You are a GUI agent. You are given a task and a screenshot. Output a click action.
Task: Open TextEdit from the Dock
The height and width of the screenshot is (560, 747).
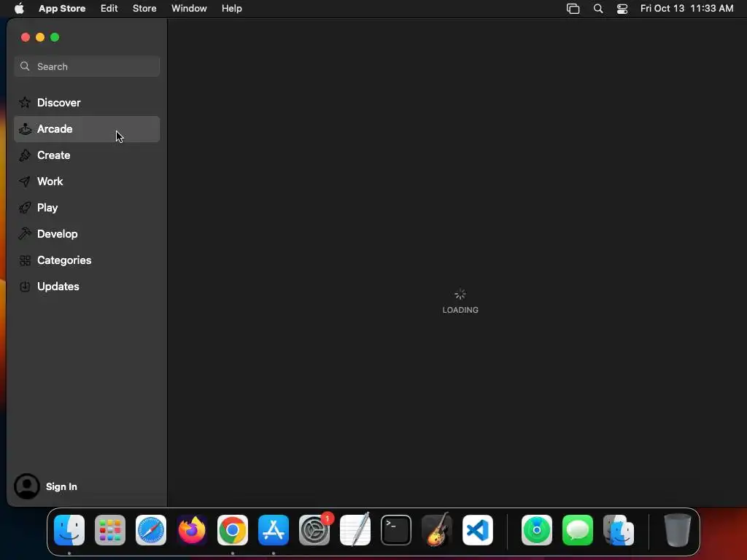click(x=355, y=529)
